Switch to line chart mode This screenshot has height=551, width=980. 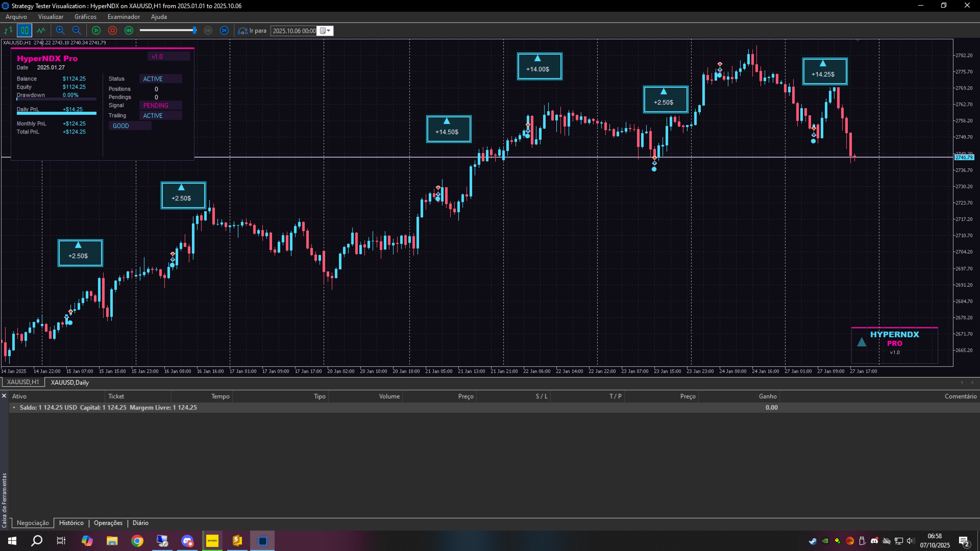pyautogui.click(x=41, y=31)
